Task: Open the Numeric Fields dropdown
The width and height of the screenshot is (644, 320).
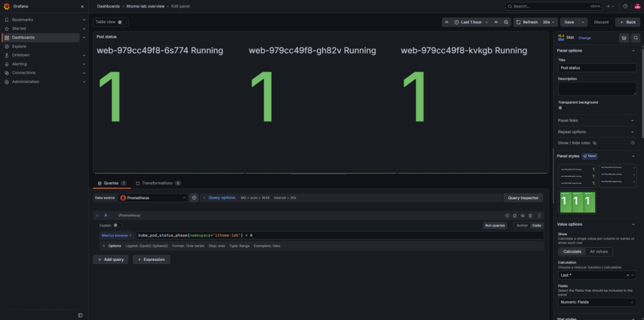Action: (x=597, y=302)
